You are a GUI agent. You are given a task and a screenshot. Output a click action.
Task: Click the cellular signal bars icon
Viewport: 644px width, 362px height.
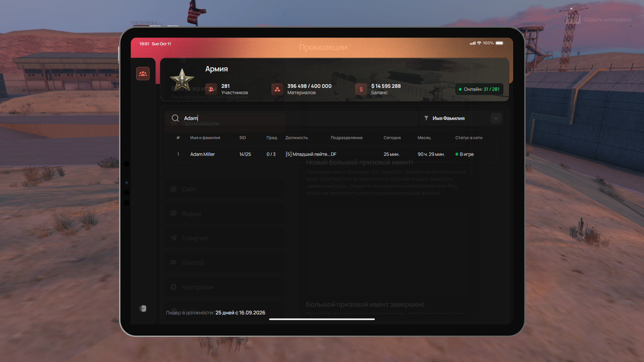pyautogui.click(x=472, y=43)
